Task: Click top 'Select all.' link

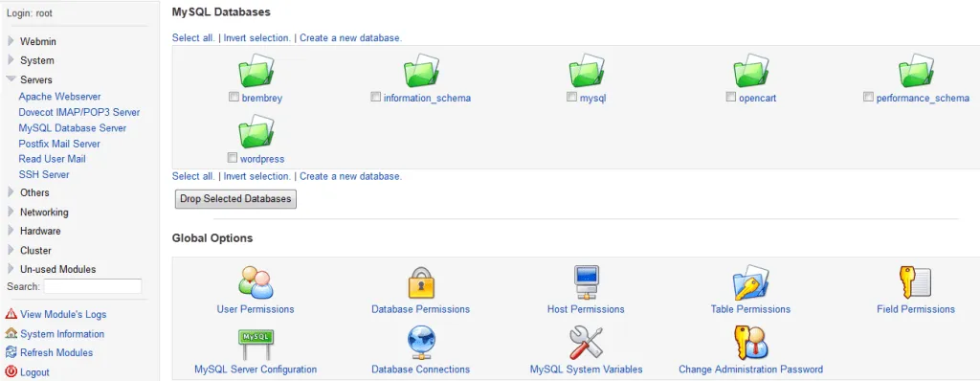Action: click(193, 38)
